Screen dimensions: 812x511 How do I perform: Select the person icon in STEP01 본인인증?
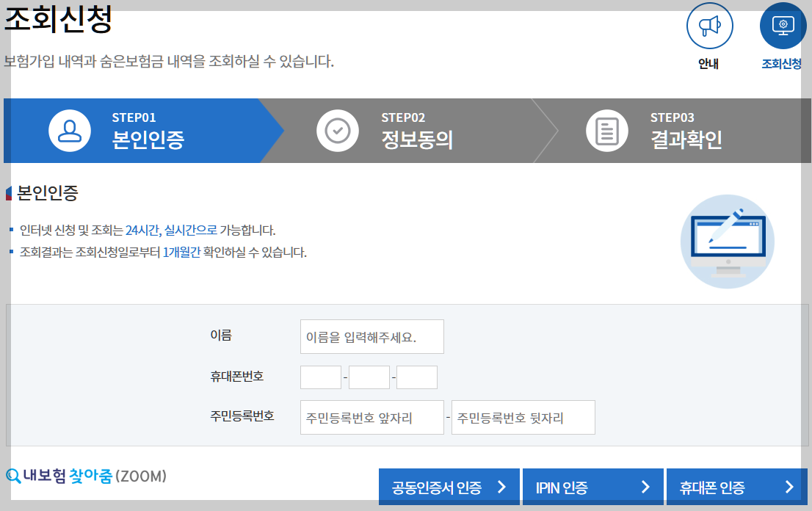pos(70,131)
